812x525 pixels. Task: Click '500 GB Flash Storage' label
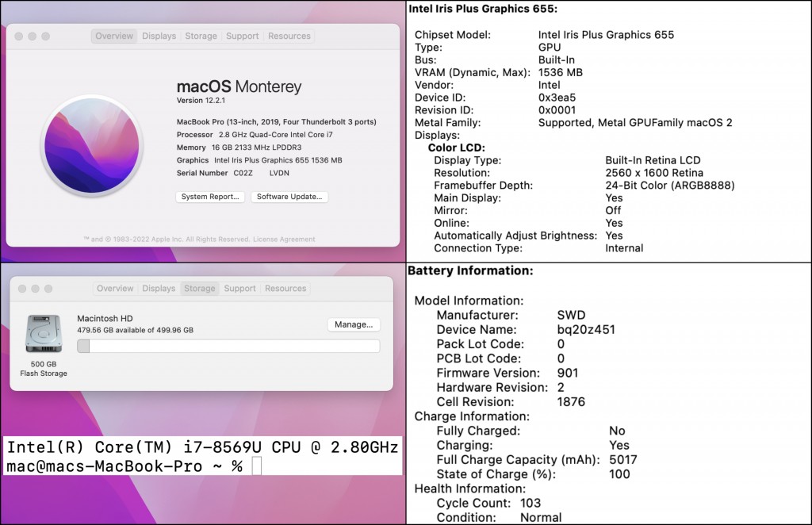click(44, 369)
